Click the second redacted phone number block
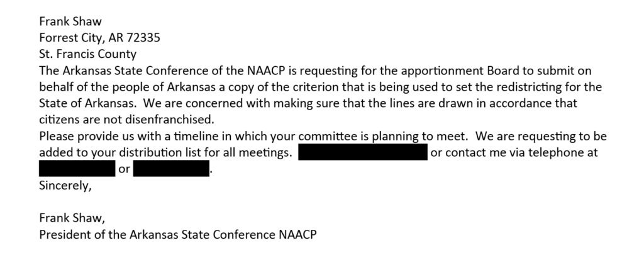Screen dimensions: 644x255 pyautogui.click(x=171, y=169)
